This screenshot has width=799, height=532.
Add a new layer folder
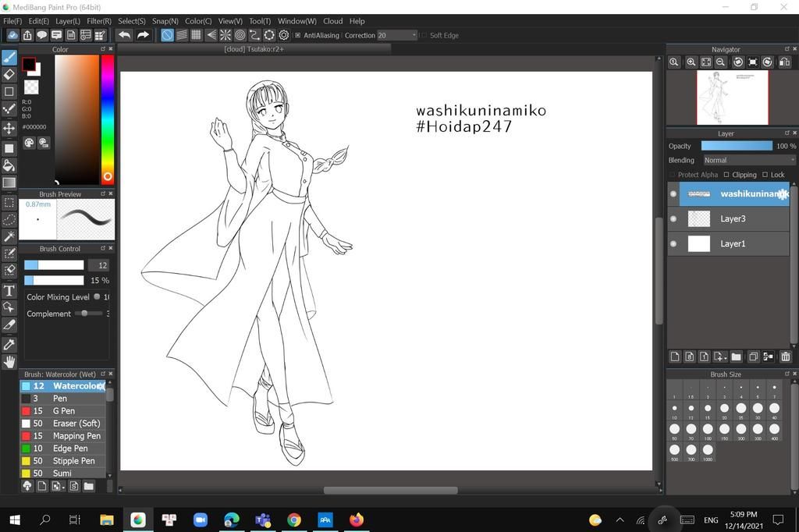(736, 356)
